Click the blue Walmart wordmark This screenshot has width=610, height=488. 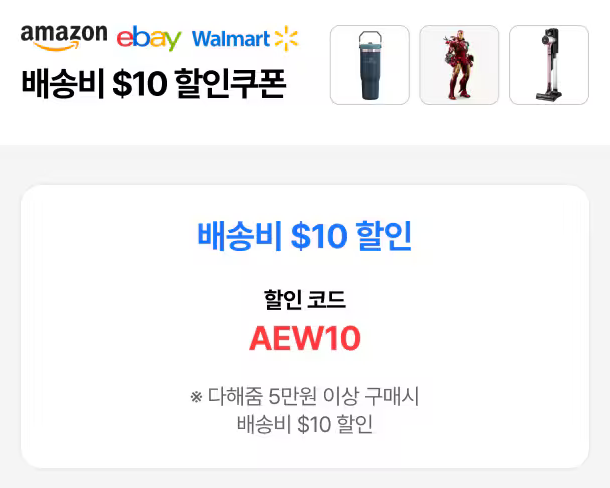tap(231, 39)
